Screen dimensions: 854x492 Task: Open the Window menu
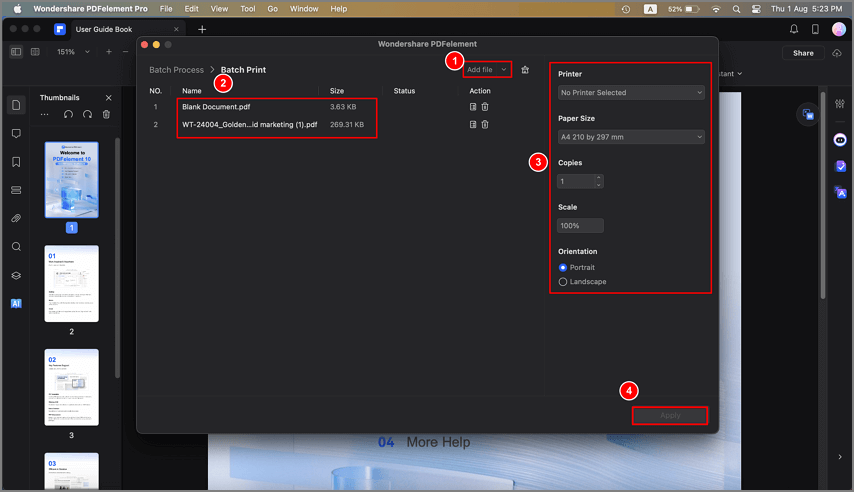tap(304, 9)
